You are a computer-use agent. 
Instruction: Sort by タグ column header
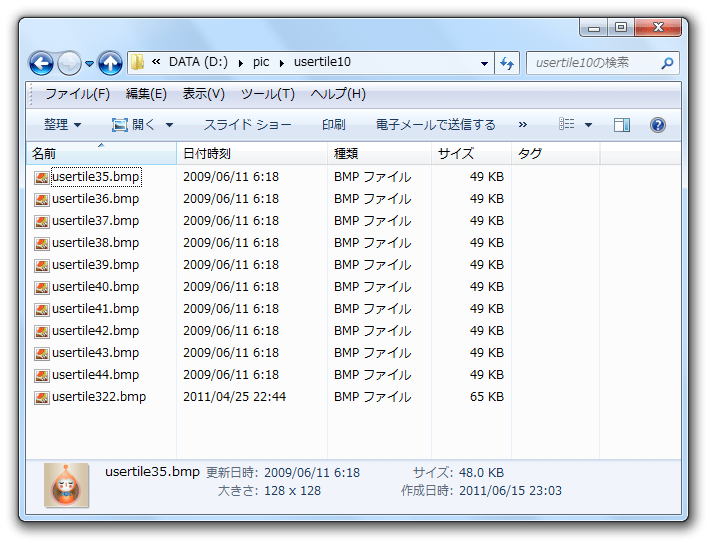[556, 154]
